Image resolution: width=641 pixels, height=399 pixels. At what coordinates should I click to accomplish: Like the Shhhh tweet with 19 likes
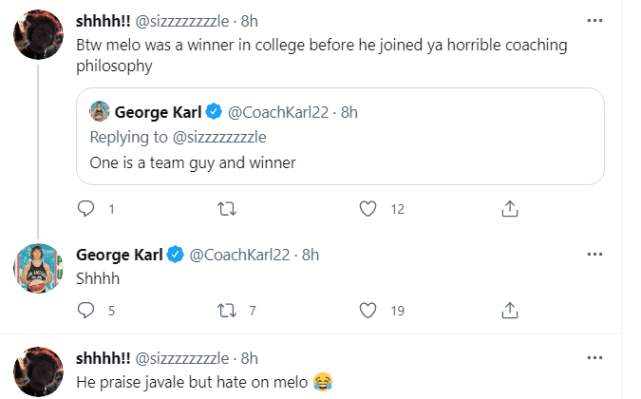368,310
